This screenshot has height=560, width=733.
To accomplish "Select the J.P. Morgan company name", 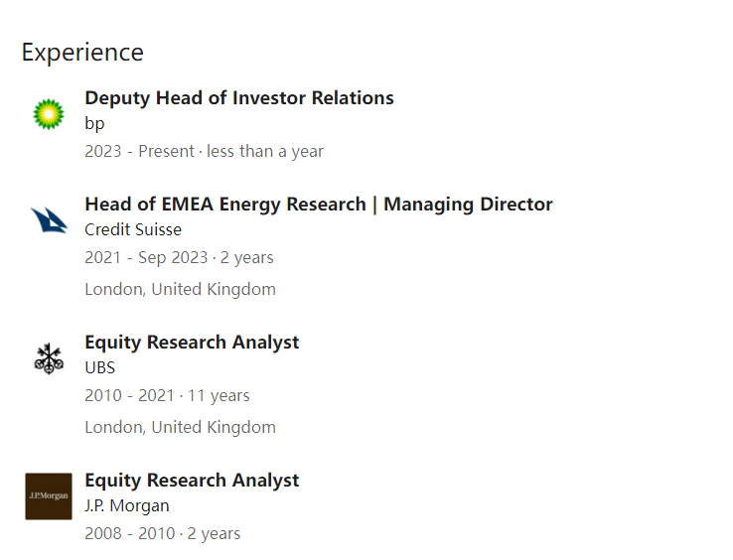I will (x=127, y=505).
